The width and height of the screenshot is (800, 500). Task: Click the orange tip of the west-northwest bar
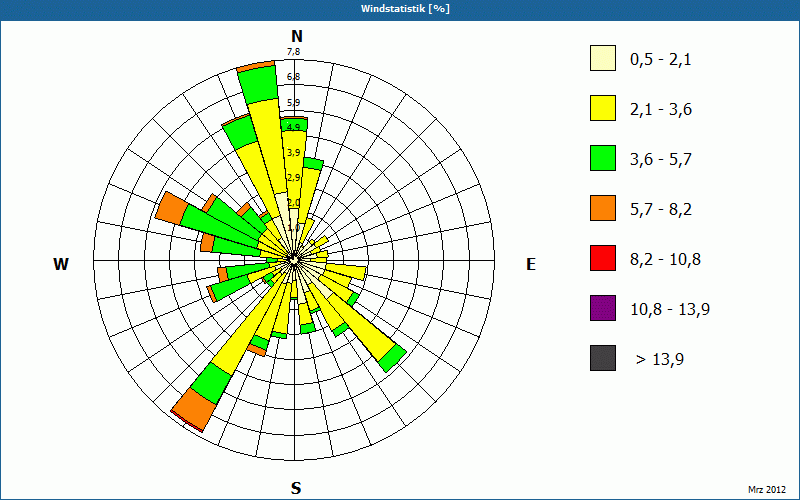[172, 209]
